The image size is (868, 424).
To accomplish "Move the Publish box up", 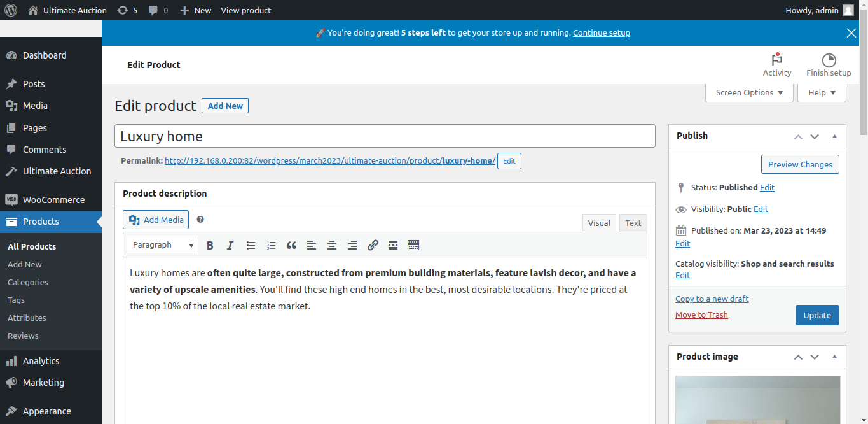I will (x=798, y=136).
